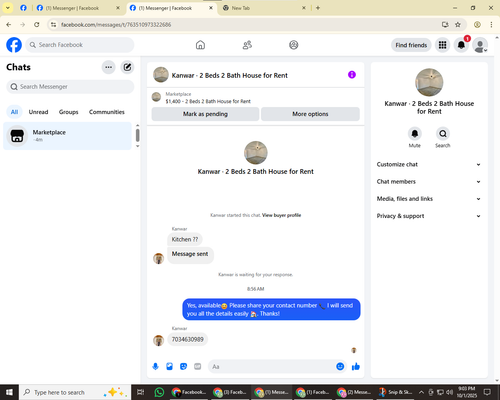
Task: Click the Search Facebook field
Action: pyautogui.click(x=80, y=45)
